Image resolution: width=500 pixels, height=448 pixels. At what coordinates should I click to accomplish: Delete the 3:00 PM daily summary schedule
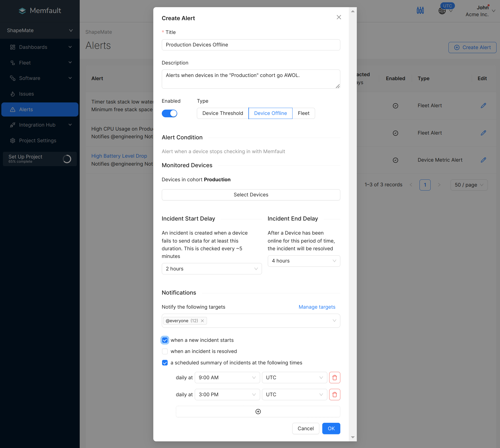pos(334,394)
